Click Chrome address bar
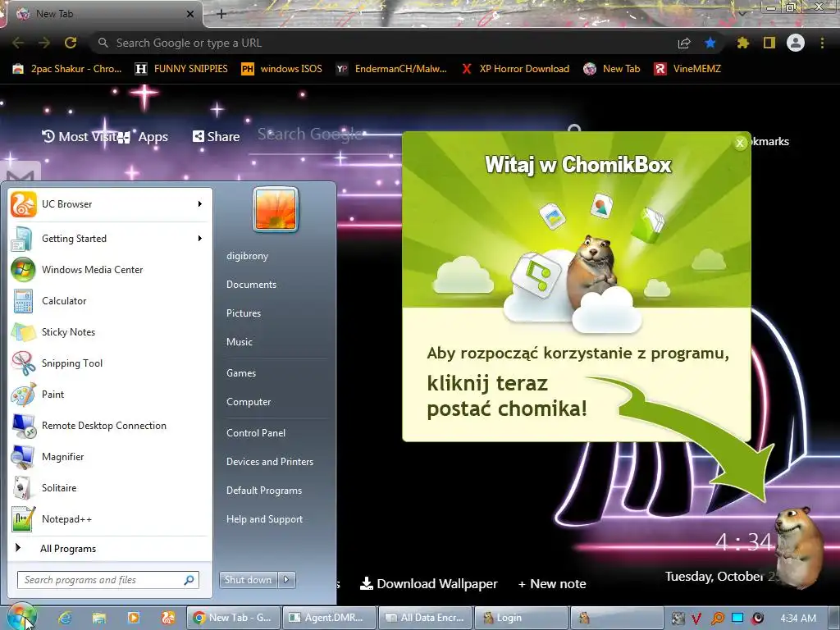The height and width of the screenshot is (630, 840). [x=386, y=43]
